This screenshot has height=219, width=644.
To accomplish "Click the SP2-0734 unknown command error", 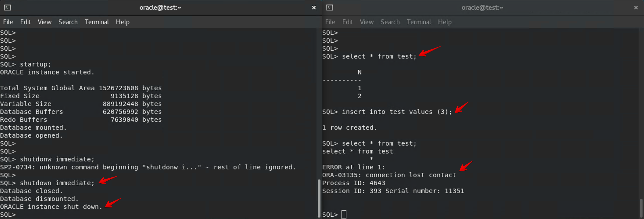I will (148, 167).
